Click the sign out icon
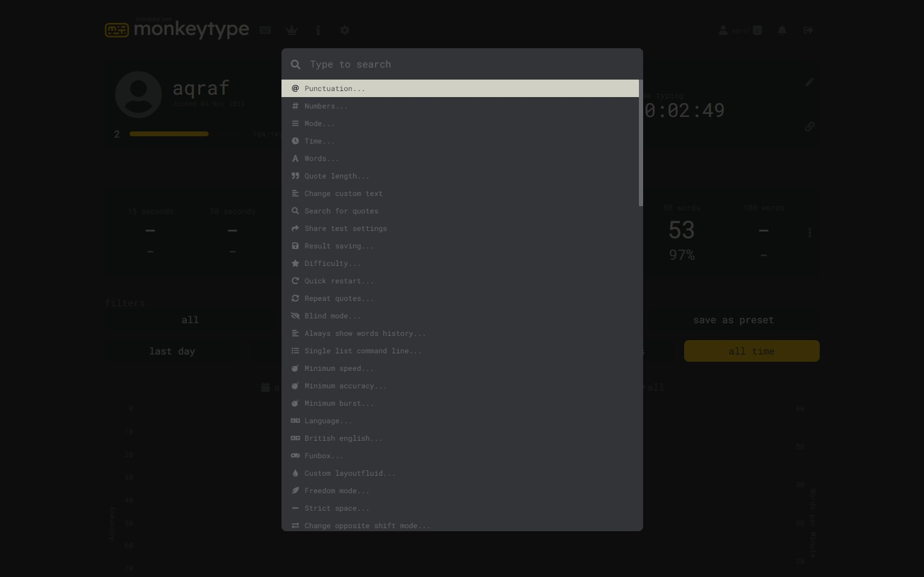The width and height of the screenshot is (924, 577). click(x=808, y=30)
